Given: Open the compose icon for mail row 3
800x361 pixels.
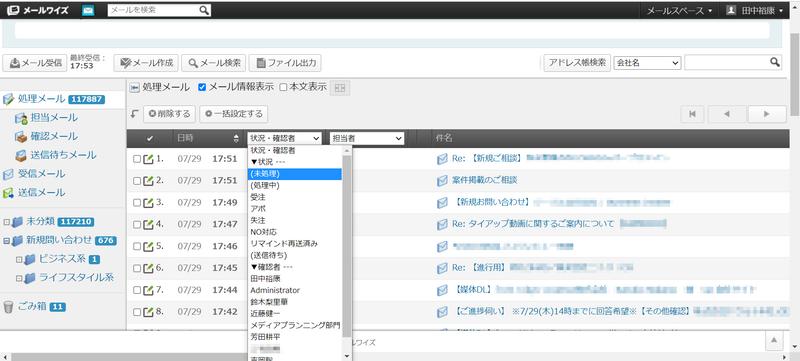Looking at the screenshot, I should [148, 202].
